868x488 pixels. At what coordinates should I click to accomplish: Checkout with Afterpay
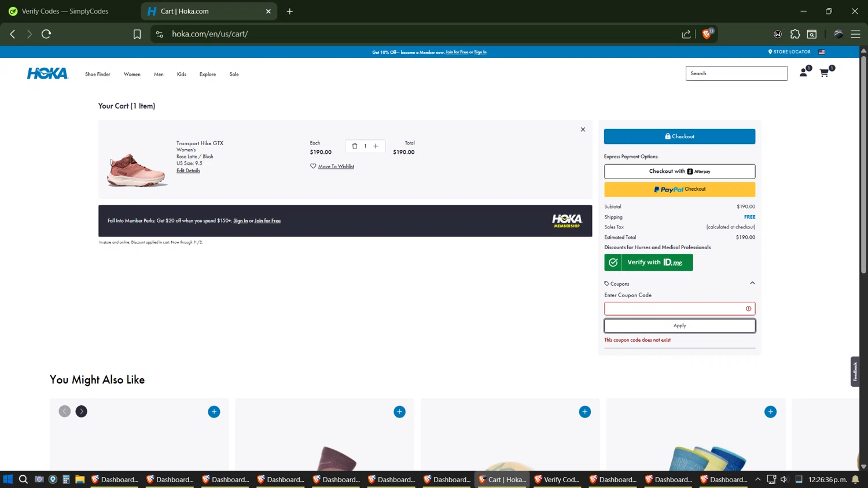(679, 171)
